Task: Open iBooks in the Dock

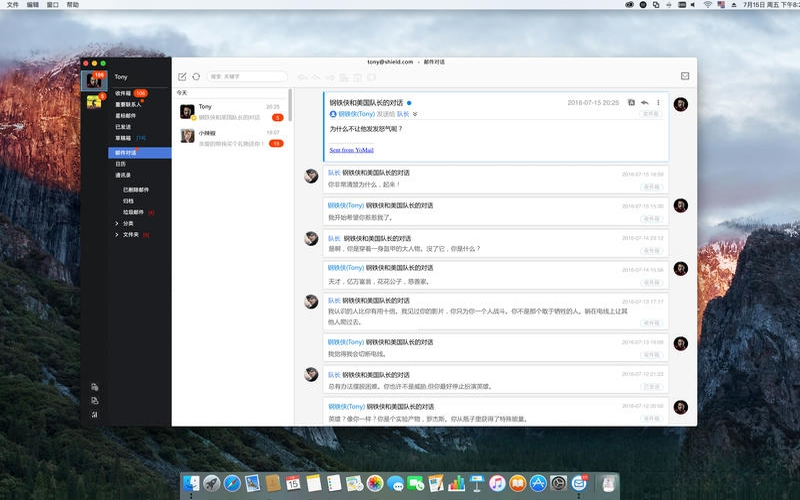Action: coord(518,483)
